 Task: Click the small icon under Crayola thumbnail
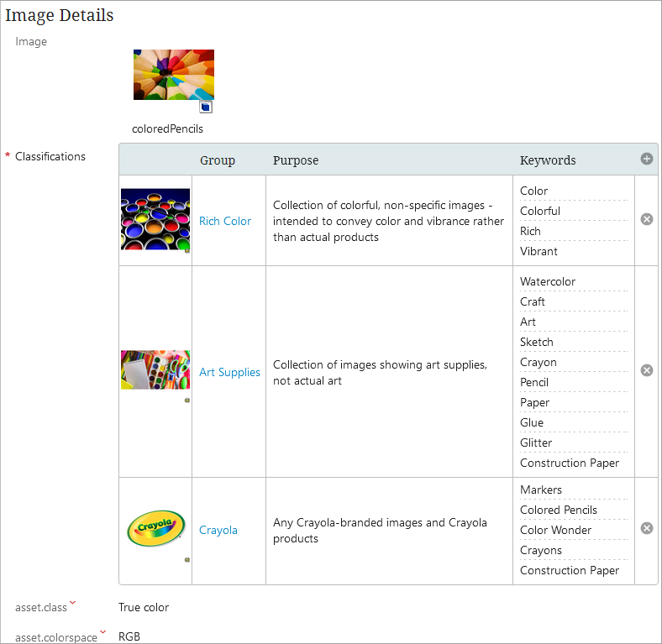[187, 559]
